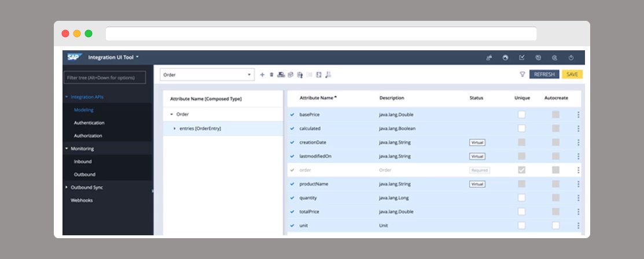The width and height of the screenshot is (644, 259).
Task: Click the toolbar icon right of trash
Action: coord(281,75)
